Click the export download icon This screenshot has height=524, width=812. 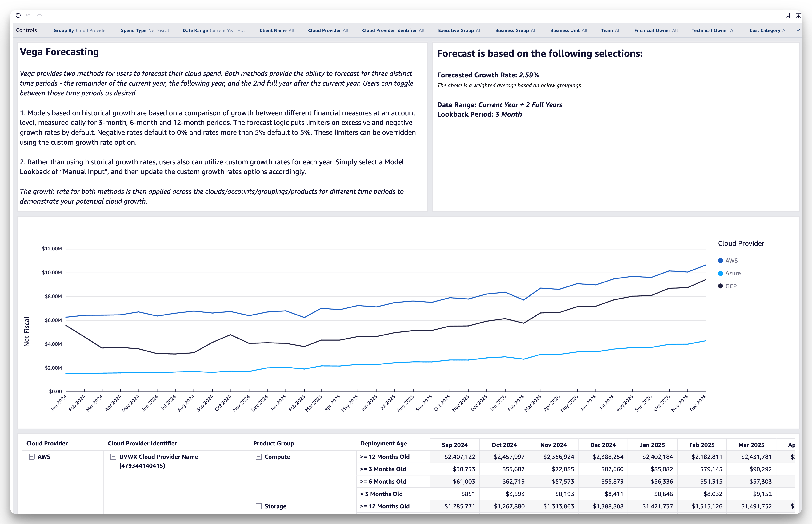[x=798, y=15]
